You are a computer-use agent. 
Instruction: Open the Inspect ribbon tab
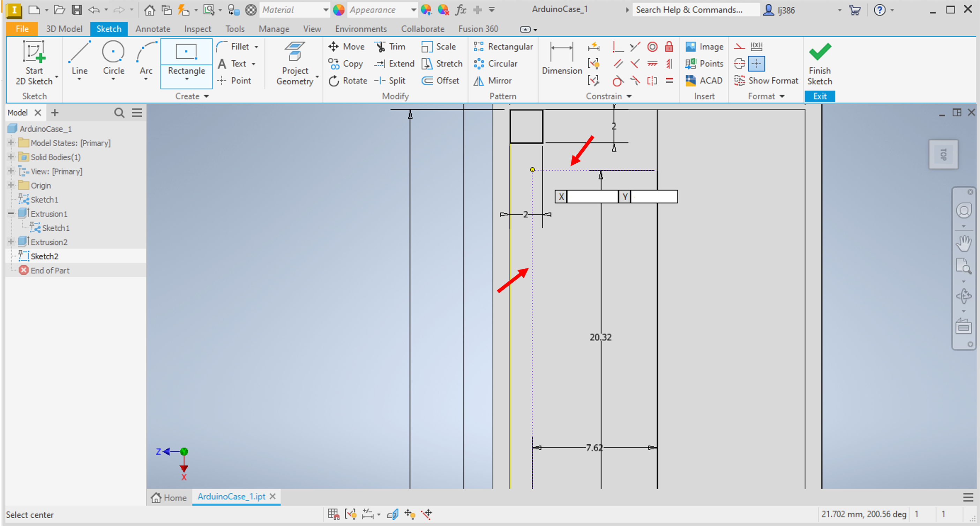point(197,29)
